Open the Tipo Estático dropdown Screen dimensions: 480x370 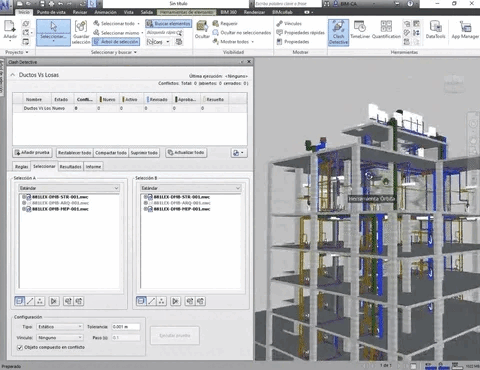(x=60, y=327)
